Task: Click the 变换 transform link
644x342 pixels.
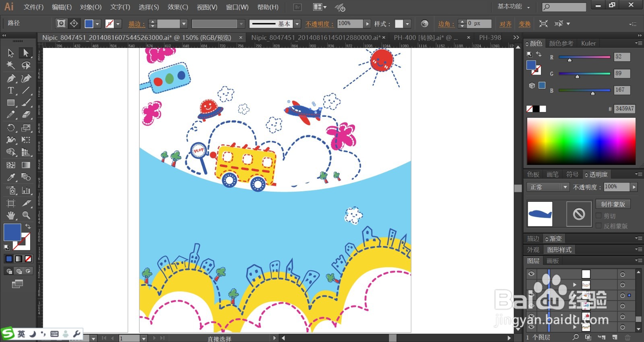Action: [x=524, y=24]
